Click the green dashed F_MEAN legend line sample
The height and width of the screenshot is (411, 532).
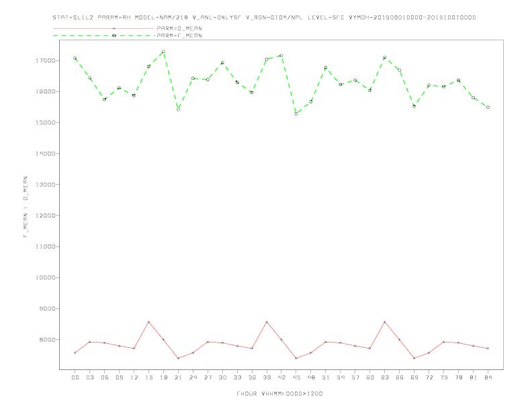[x=104, y=36]
